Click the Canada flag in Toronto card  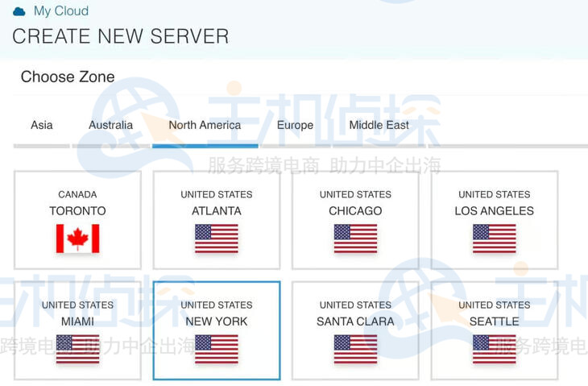(77, 239)
